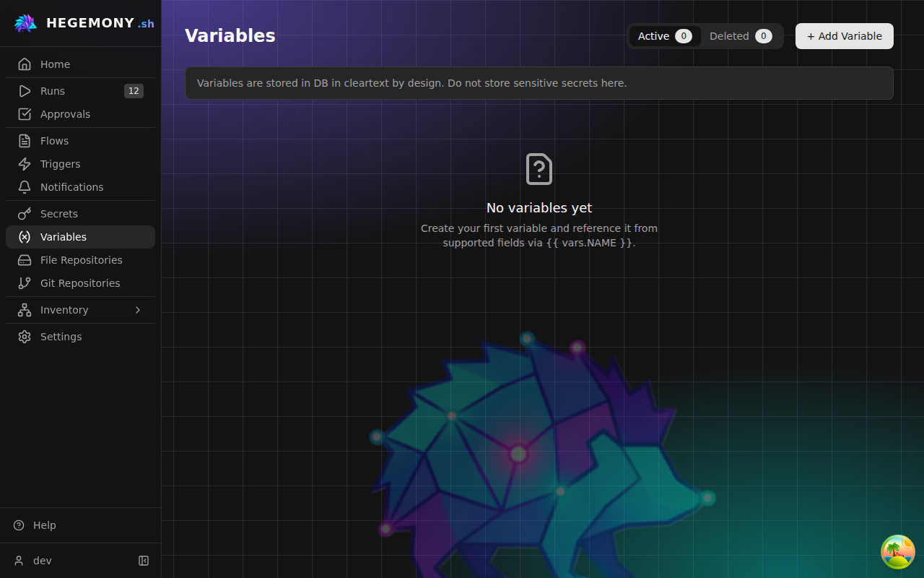Click the Add Variable button

(x=845, y=36)
